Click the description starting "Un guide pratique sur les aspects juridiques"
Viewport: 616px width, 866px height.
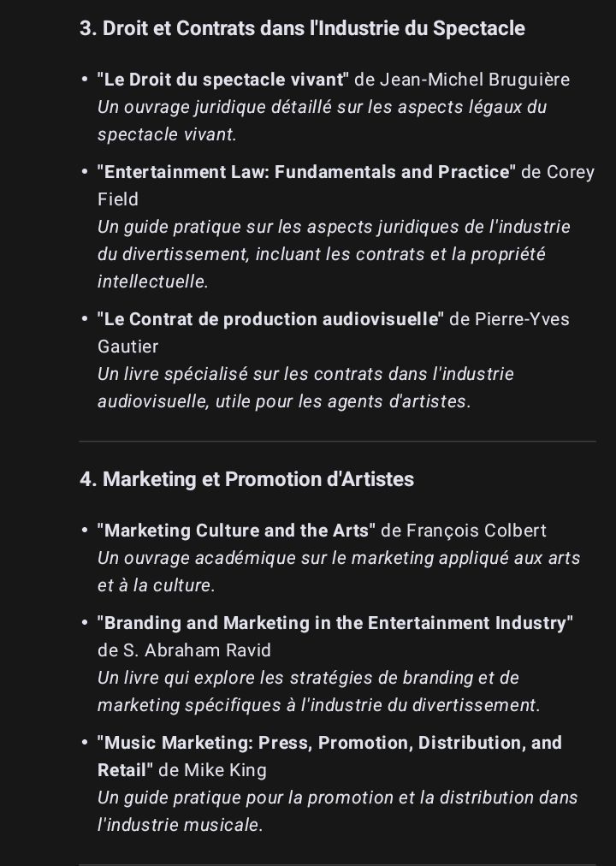(334, 254)
